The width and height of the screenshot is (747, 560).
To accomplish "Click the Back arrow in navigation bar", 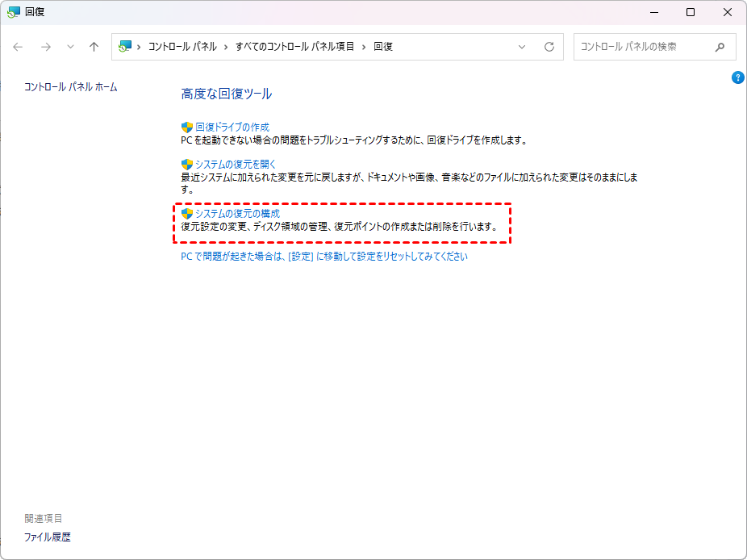I will click(x=19, y=47).
